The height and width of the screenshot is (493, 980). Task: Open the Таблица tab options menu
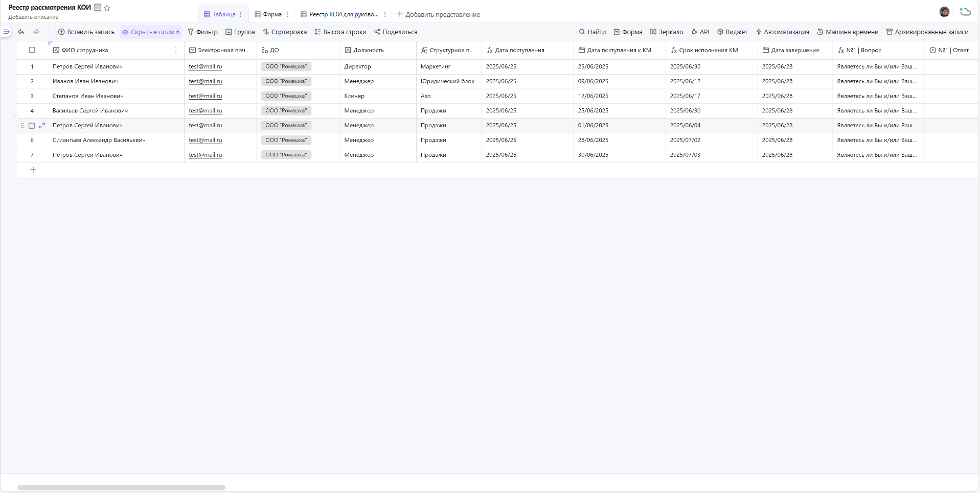[x=241, y=14]
